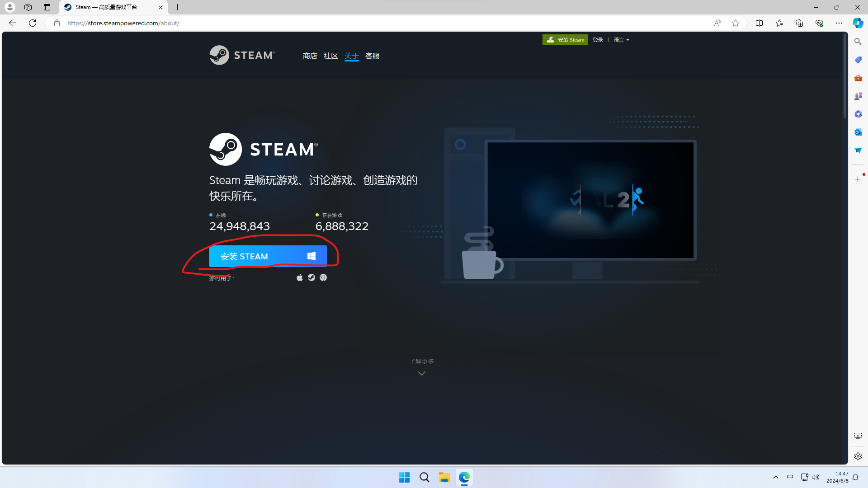Click the Apple macOS platform icon
The height and width of the screenshot is (488, 868).
(x=299, y=277)
